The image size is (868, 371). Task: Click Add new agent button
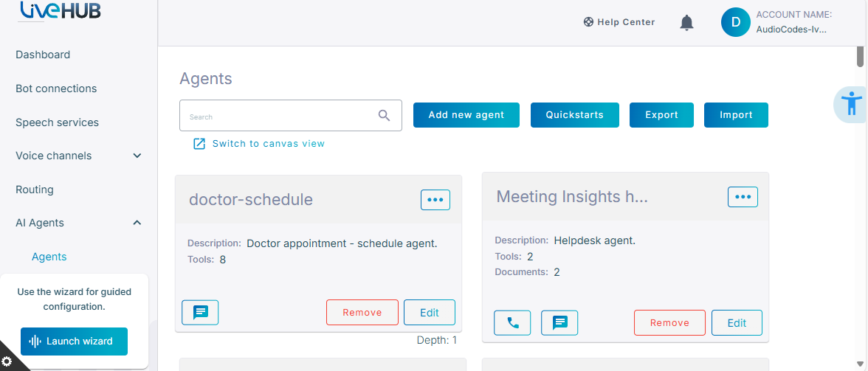point(466,115)
